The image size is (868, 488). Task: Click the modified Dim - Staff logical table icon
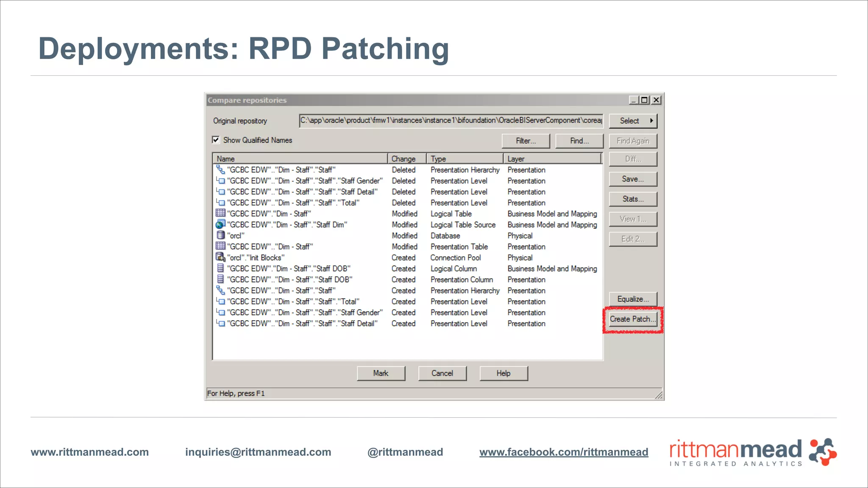(220, 213)
